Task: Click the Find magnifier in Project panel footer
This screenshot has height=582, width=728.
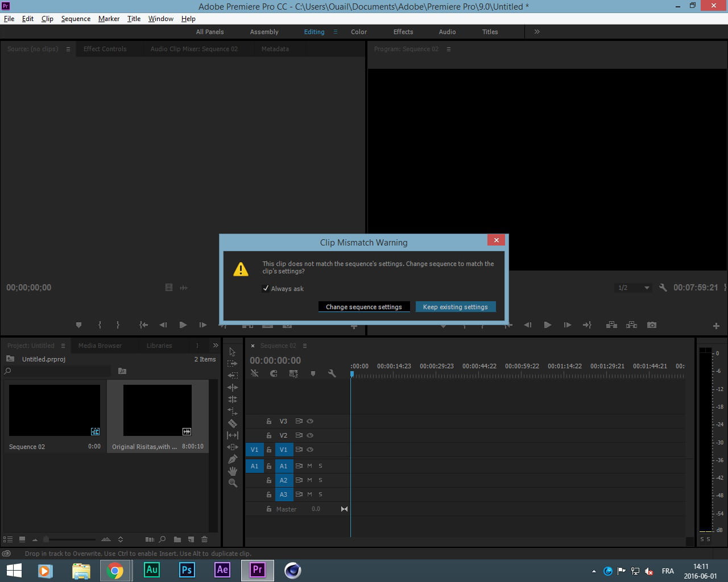Action: click(x=162, y=539)
